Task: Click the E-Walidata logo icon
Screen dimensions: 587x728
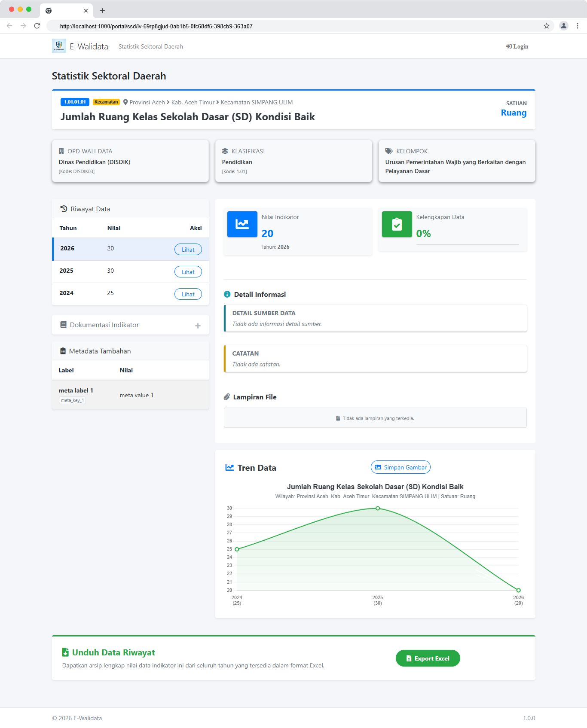Action: [x=59, y=46]
